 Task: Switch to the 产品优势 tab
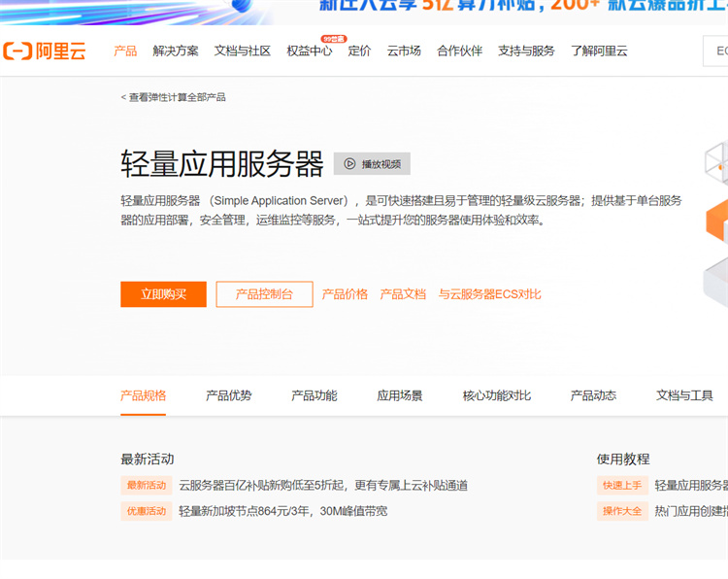click(x=228, y=395)
